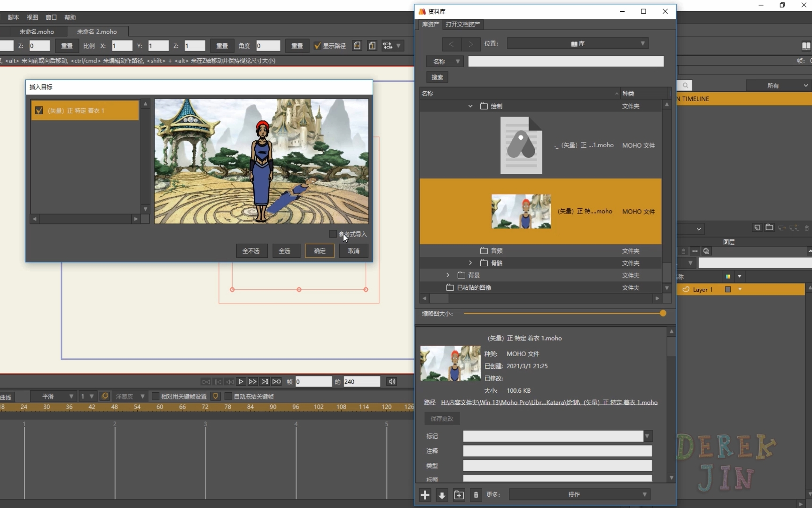The height and width of the screenshot is (508, 812).
Task: Click 确定 button in insert dialog
Action: coord(320,251)
